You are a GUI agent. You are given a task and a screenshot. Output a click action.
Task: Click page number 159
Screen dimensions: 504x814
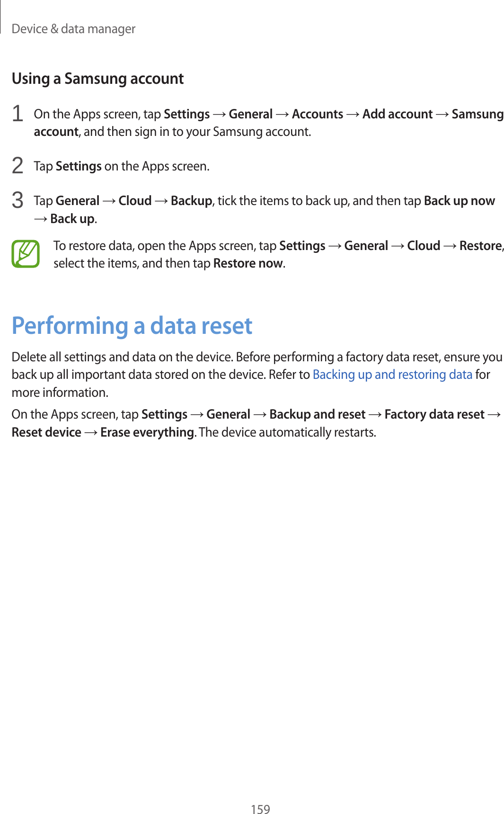point(260,809)
